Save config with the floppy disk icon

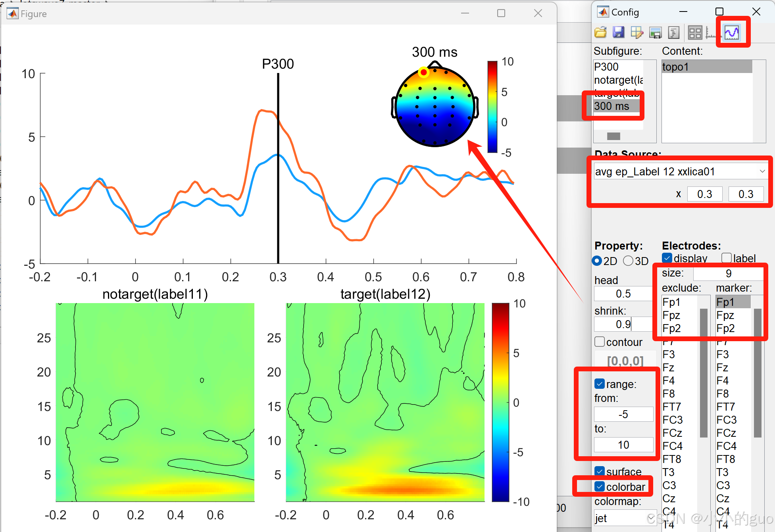618,33
